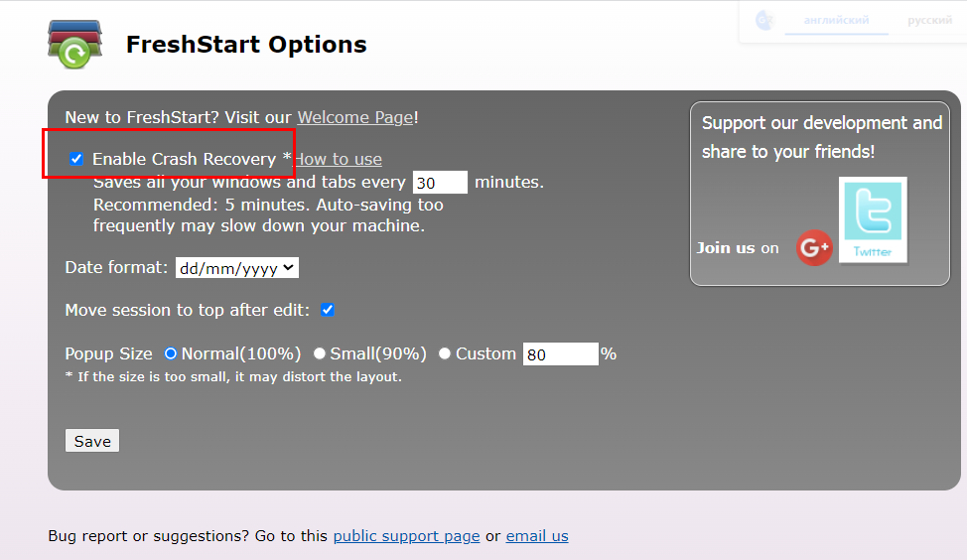Viewport: 967px width, 560px height.
Task: Click the custom popup size percent field
Action: pos(561,354)
